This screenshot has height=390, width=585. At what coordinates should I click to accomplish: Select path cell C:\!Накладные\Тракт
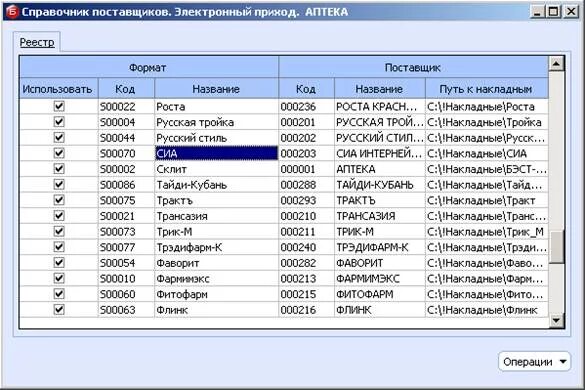(x=487, y=201)
